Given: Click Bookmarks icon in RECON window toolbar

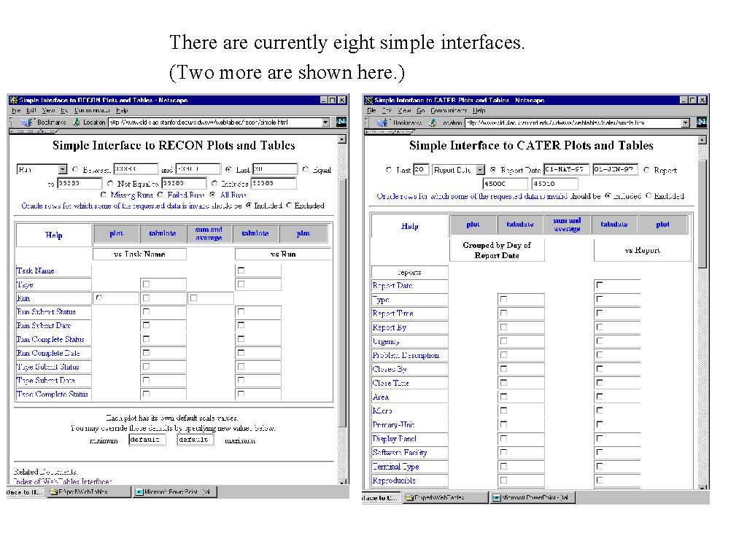Looking at the screenshot, I should click(28, 122).
